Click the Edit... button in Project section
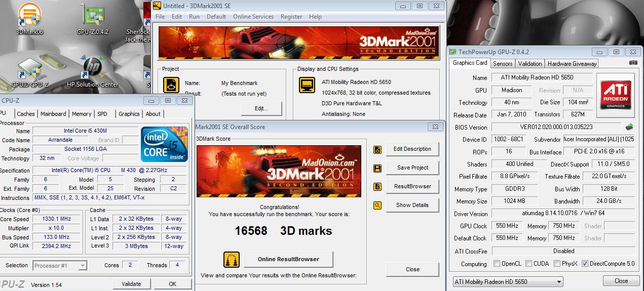Viewport: 644px width, 291px height. [261, 108]
